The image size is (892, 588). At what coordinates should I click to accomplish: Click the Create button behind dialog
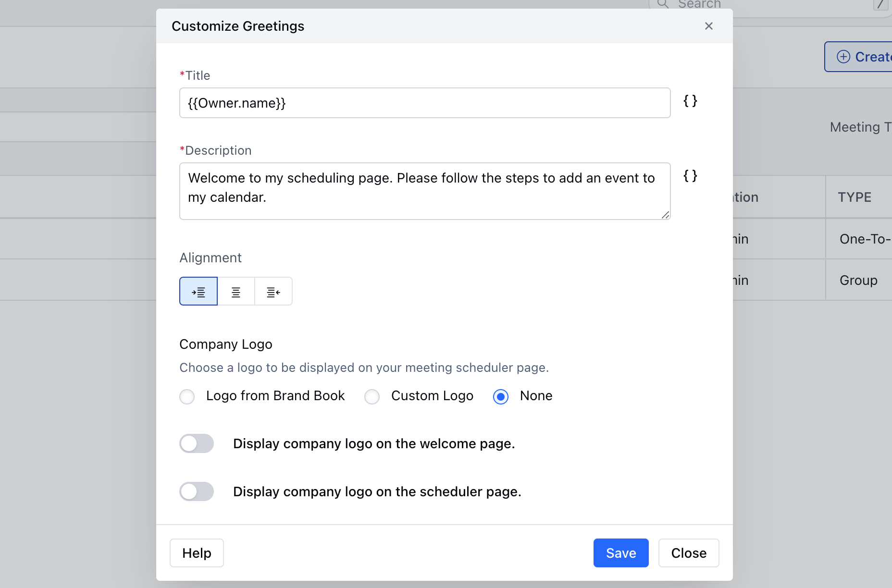coord(859,57)
